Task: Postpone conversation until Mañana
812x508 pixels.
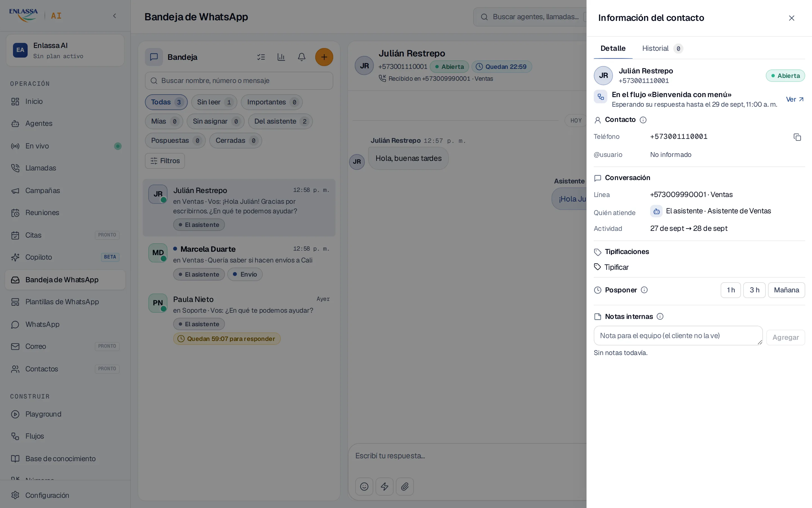Action: coord(786,290)
